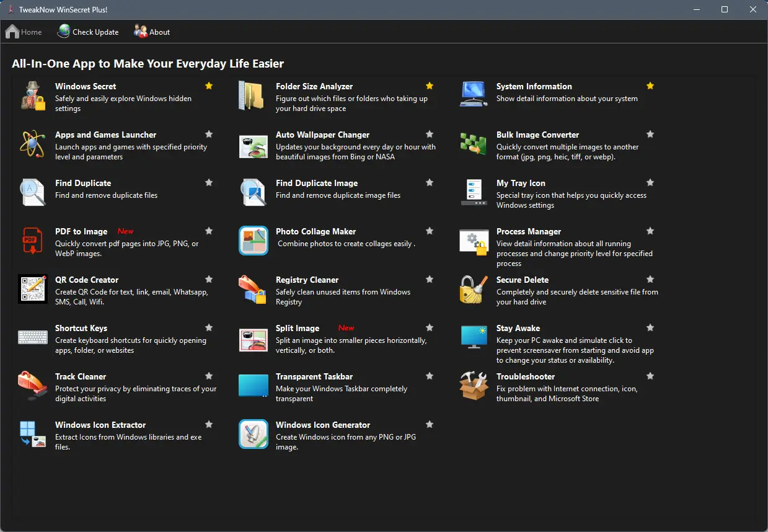Open Photo Collage Maker by its title
Screen dimensions: 768x532
pos(316,231)
